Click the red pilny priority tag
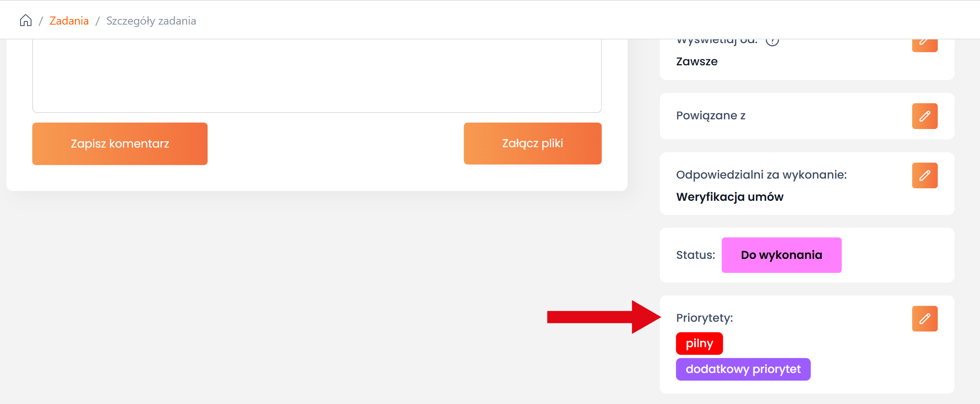This screenshot has width=980, height=404. click(x=699, y=344)
